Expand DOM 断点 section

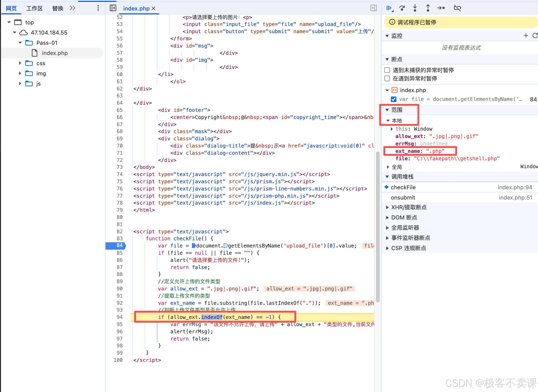[387, 218]
